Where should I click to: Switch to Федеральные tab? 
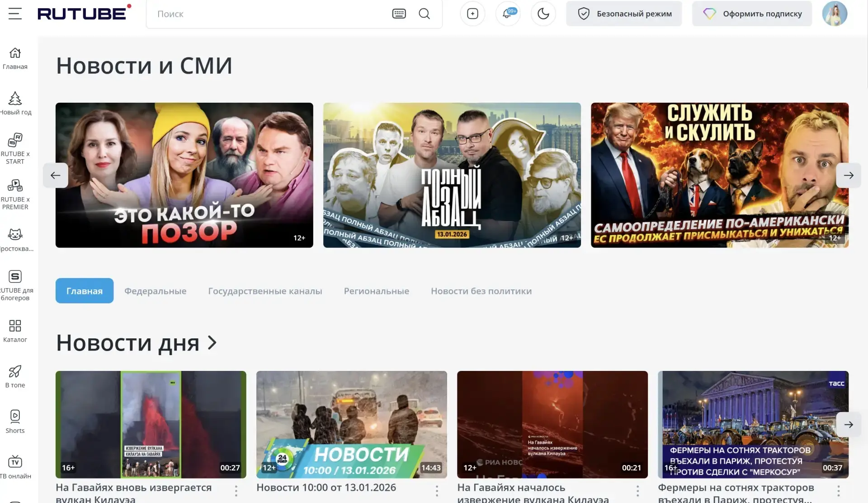coord(155,291)
